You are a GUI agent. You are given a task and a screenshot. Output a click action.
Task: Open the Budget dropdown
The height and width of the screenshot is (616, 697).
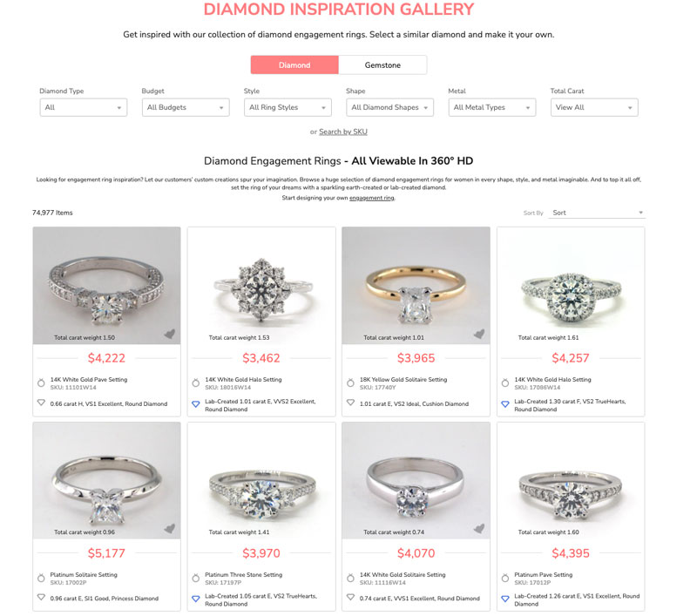[x=185, y=107]
